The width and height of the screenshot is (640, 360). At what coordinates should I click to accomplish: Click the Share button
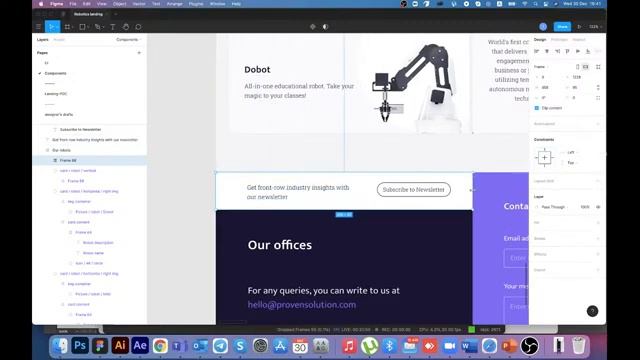[x=562, y=27]
